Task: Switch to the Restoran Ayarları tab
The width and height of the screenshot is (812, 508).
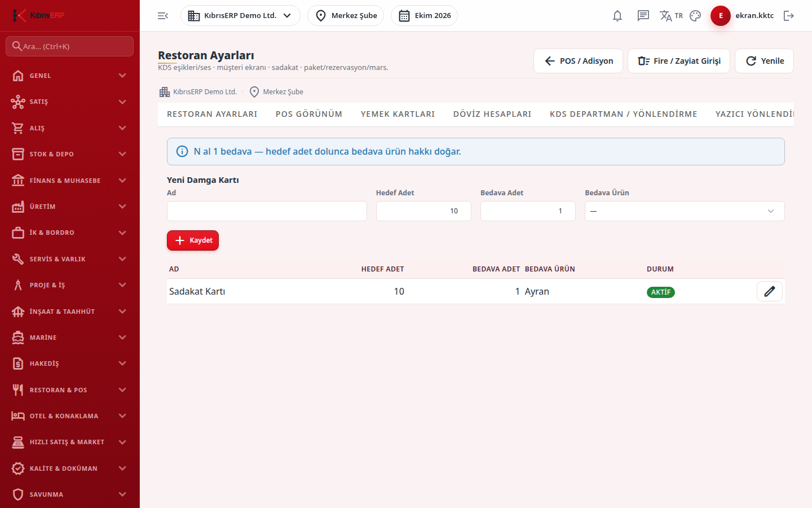Action: click(212, 114)
